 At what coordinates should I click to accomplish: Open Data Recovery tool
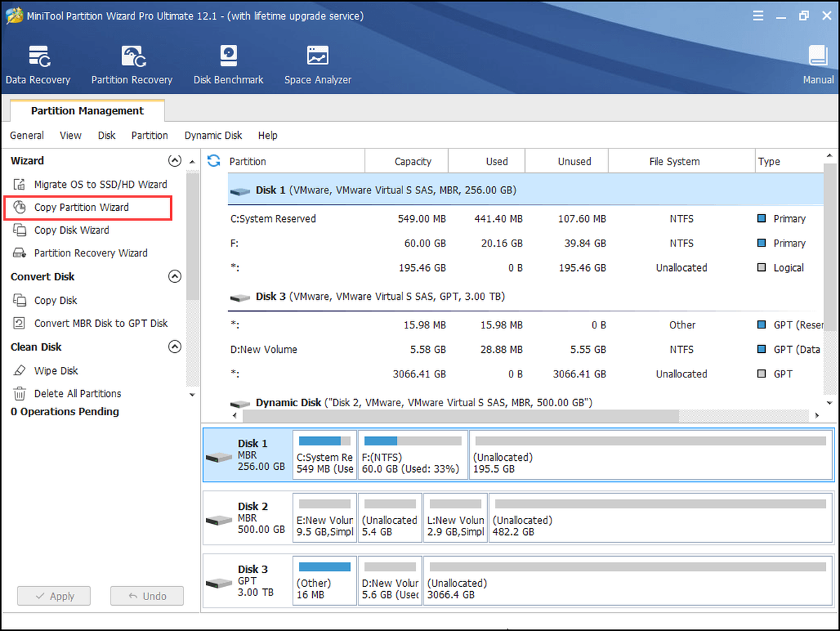(38, 65)
